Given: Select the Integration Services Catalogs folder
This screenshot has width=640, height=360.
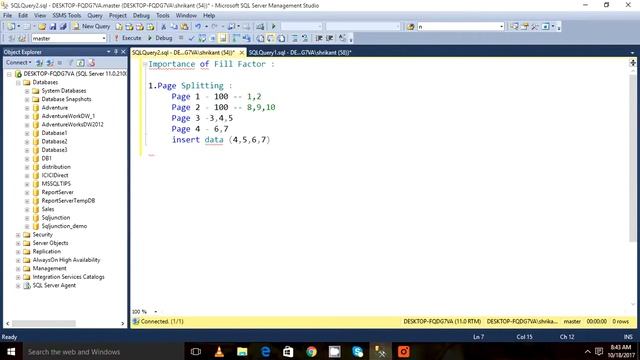Looking at the screenshot, I should tap(68, 277).
